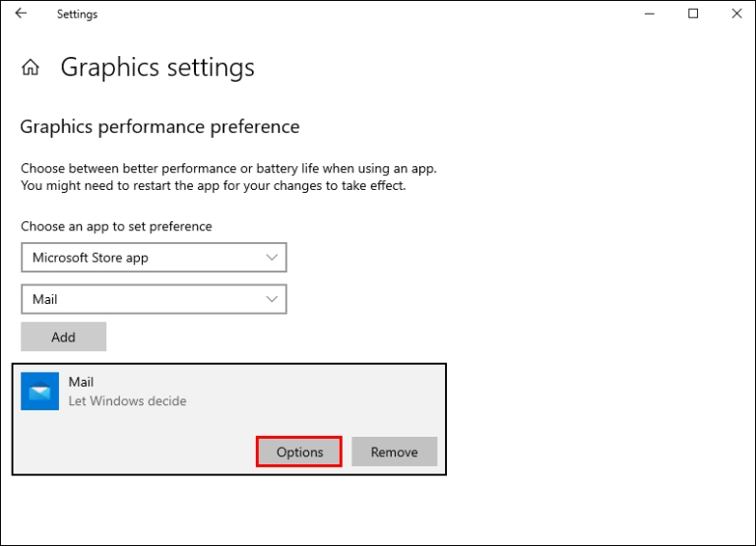756x546 pixels.
Task: Open the Mail app selection dropdown
Action: pos(154,299)
